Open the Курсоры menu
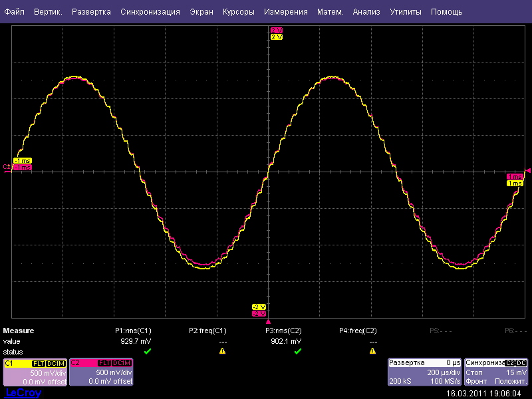This screenshot has height=399, width=532. [238, 12]
